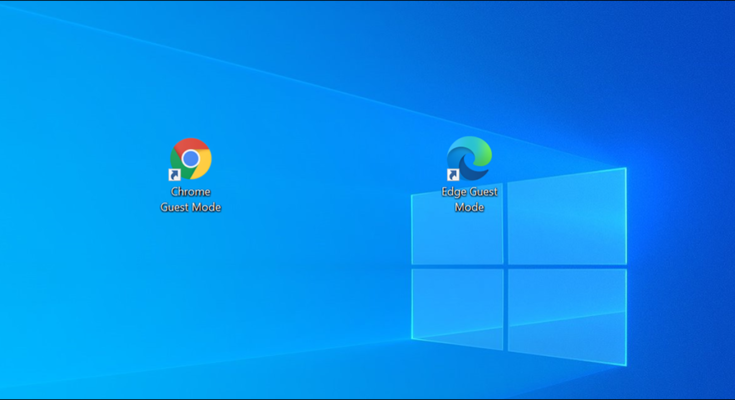Select the Edge Guest Mode desktop shortcut icon

(469, 159)
